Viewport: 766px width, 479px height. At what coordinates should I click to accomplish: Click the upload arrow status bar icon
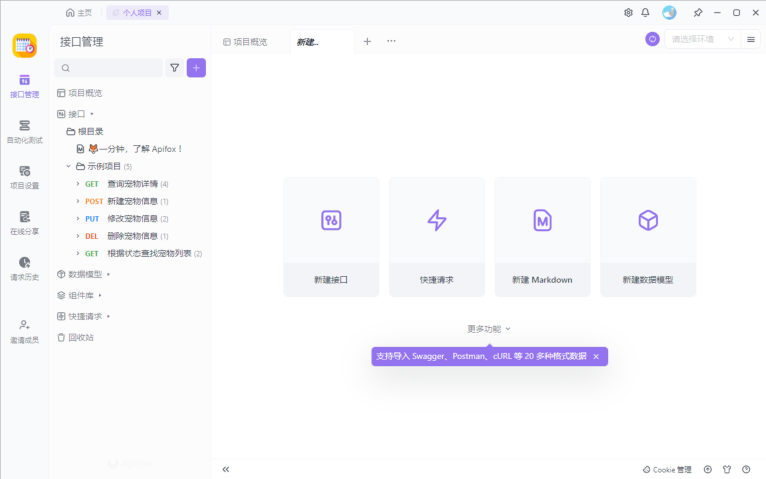pos(707,469)
